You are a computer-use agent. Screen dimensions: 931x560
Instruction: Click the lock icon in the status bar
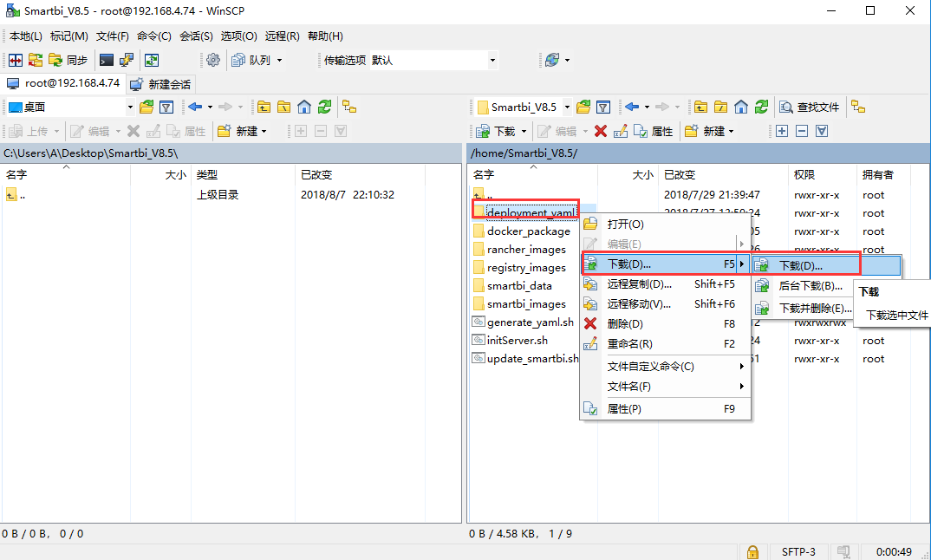(752, 551)
